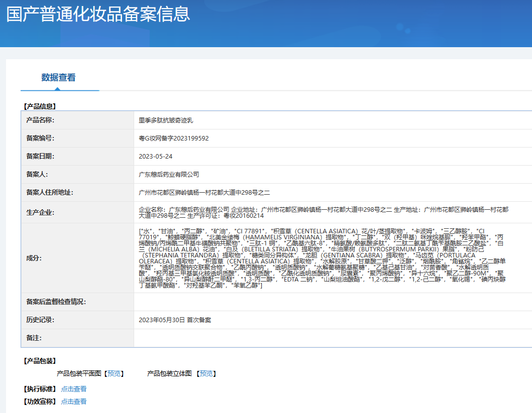Image resolution: width=532 pixels, height=413 pixels.
Task: Select the product name 里季多肽抗皱奇迹乳
Action: coord(166,120)
